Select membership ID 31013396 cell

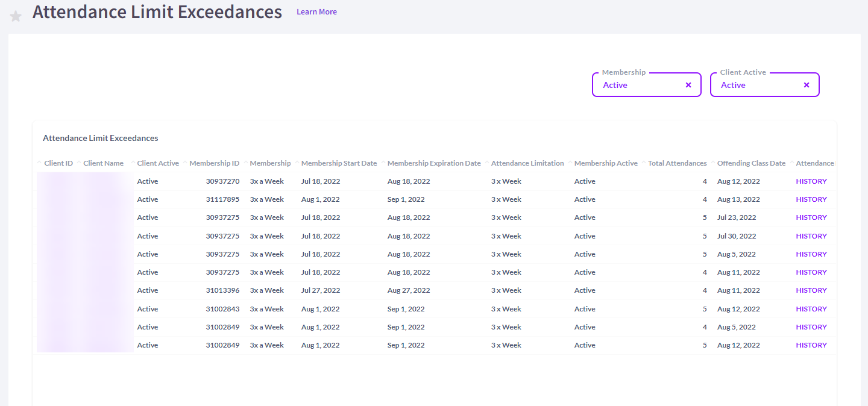[222, 290]
